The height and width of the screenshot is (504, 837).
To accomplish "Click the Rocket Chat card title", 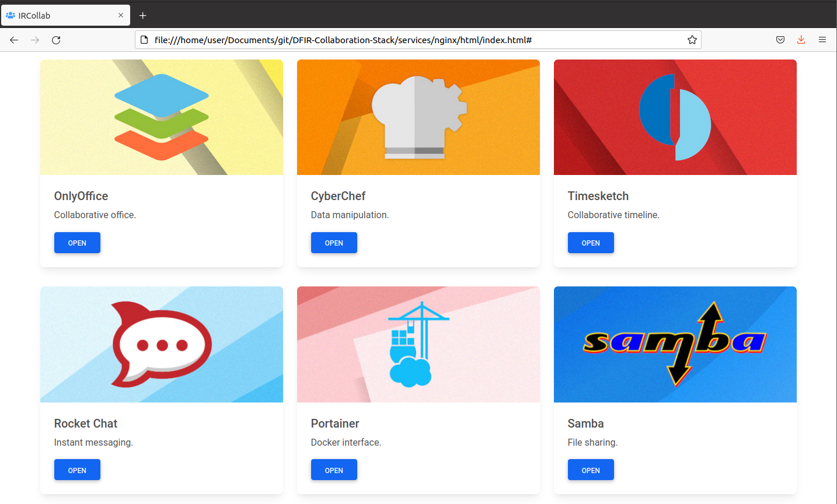I will 86,423.
